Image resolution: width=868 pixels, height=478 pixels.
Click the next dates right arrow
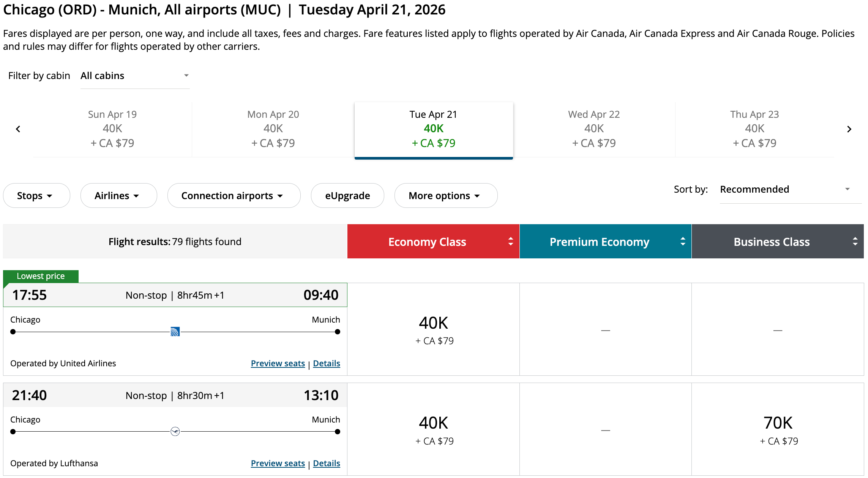849,129
